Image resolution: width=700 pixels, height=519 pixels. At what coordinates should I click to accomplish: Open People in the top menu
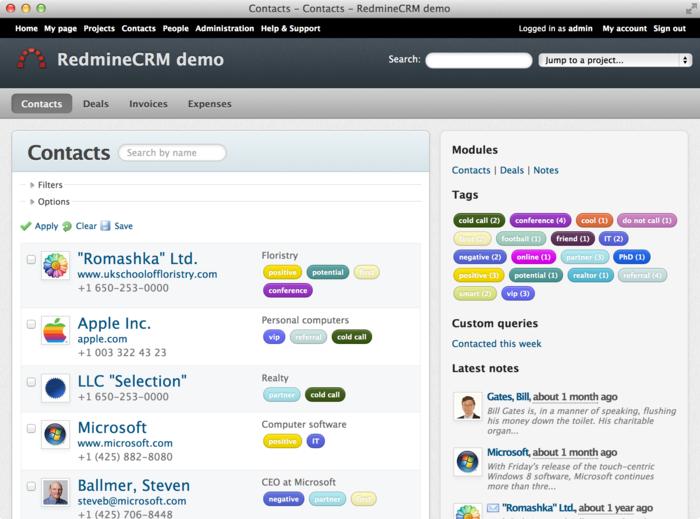click(175, 29)
